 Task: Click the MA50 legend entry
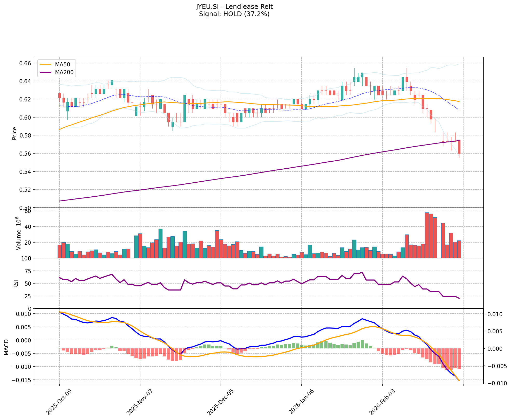coord(62,64)
